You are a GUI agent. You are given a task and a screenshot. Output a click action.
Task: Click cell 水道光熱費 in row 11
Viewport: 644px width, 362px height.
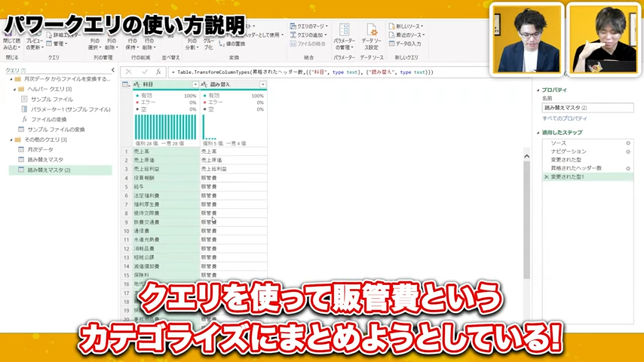(x=165, y=240)
